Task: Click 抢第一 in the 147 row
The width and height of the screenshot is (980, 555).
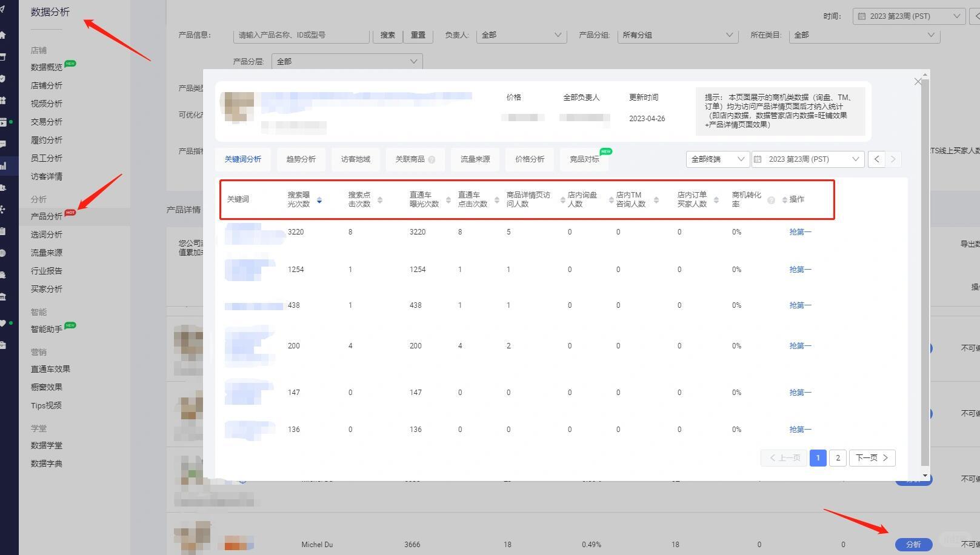Action: tap(800, 393)
